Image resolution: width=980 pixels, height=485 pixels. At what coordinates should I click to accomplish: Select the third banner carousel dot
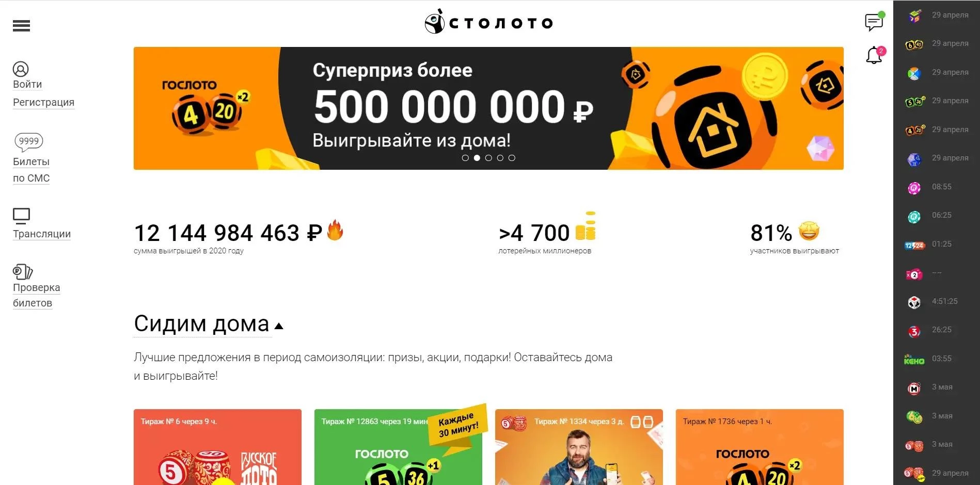tap(488, 158)
